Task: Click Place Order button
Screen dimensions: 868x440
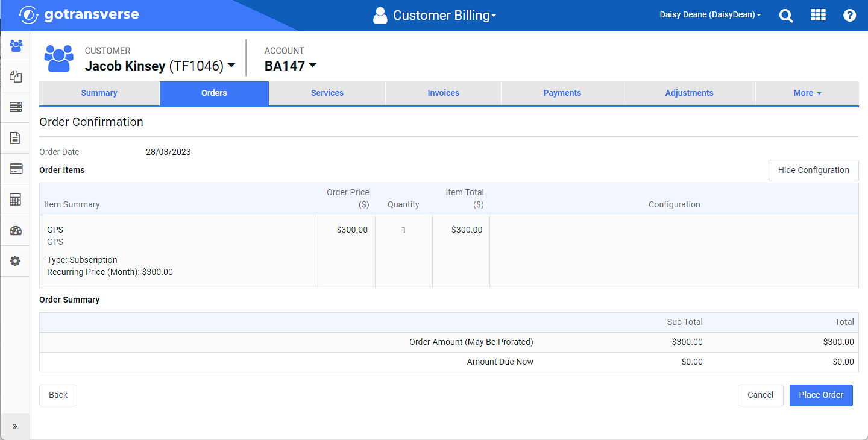Action: coord(821,395)
